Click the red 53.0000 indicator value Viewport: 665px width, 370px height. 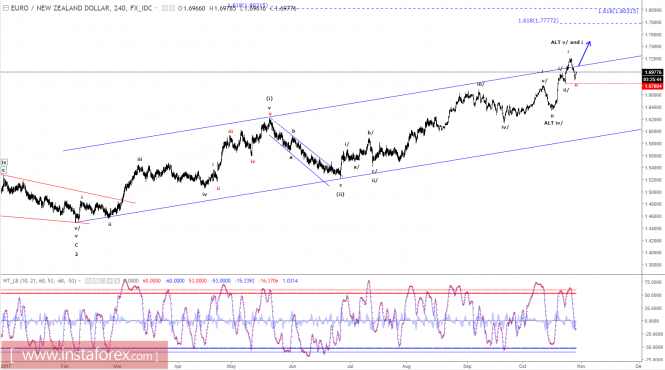[198, 280]
